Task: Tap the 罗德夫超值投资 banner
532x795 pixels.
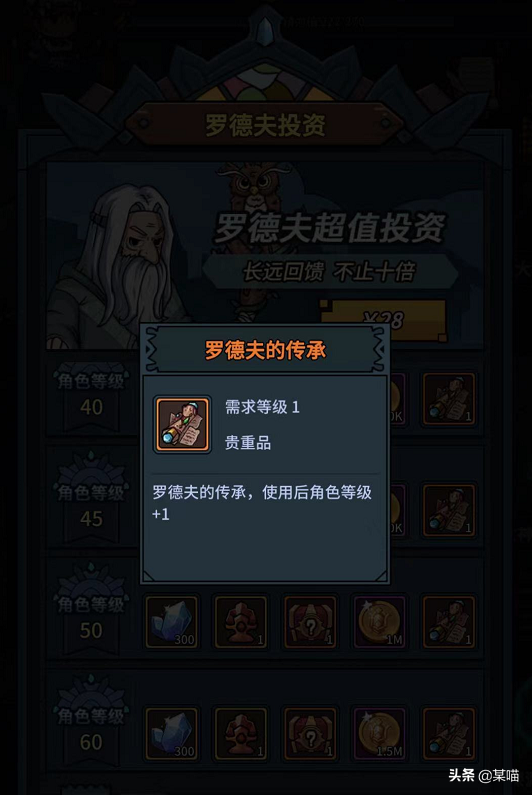Action: coord(329,228)
